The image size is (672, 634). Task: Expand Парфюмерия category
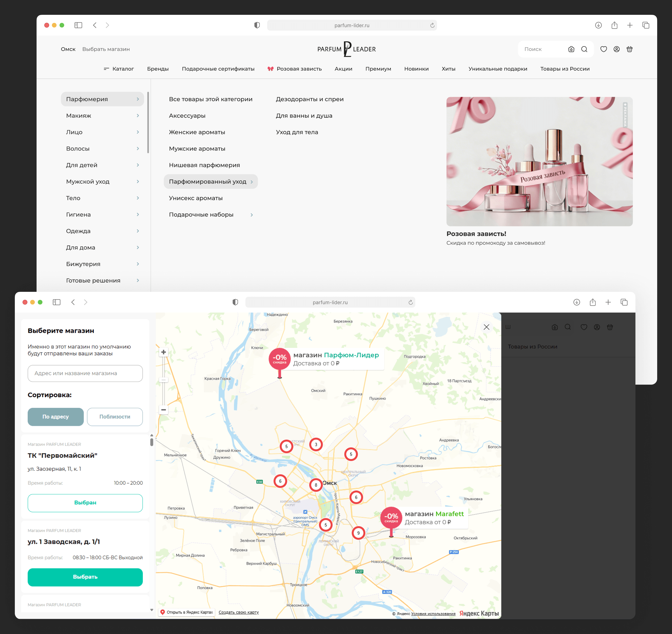tap(103, 99)
